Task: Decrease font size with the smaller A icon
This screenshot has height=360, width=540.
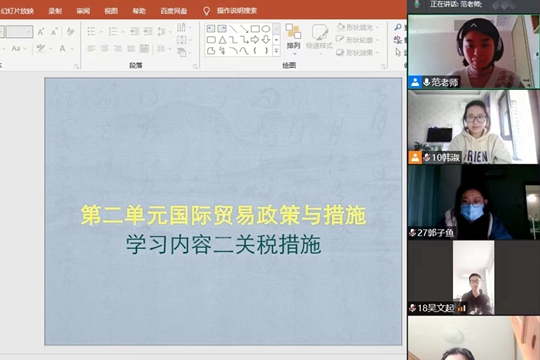Action: [x=54, y=32]
